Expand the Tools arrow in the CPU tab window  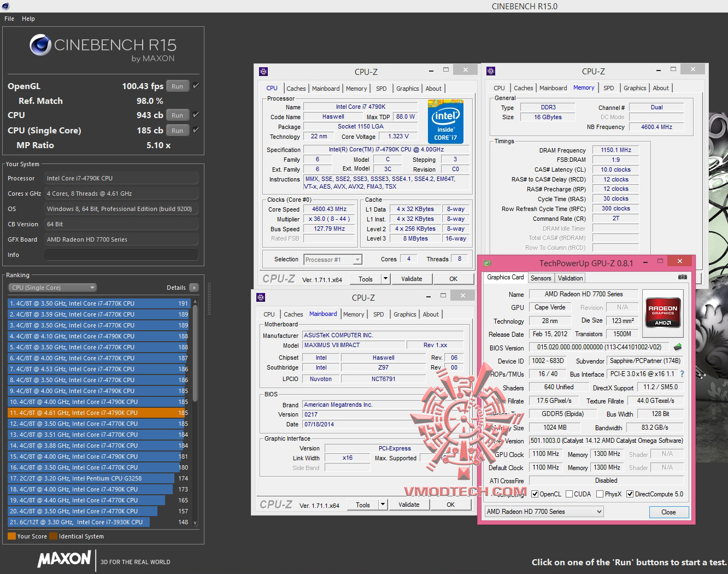click(385, 279)
